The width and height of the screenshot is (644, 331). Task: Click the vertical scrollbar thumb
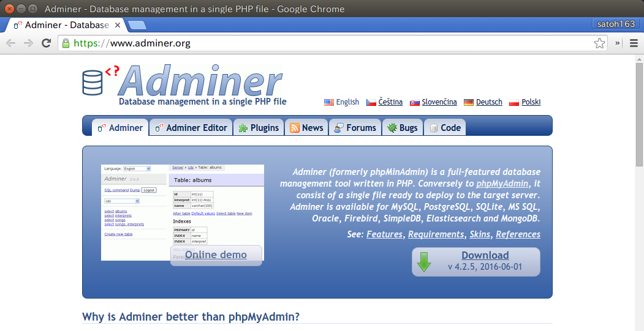pos(639,114)
